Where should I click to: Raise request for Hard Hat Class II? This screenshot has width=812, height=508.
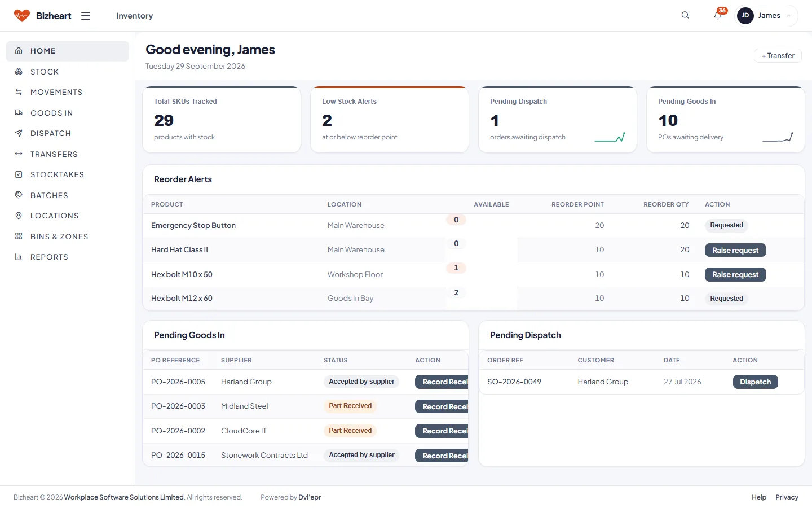735,250
